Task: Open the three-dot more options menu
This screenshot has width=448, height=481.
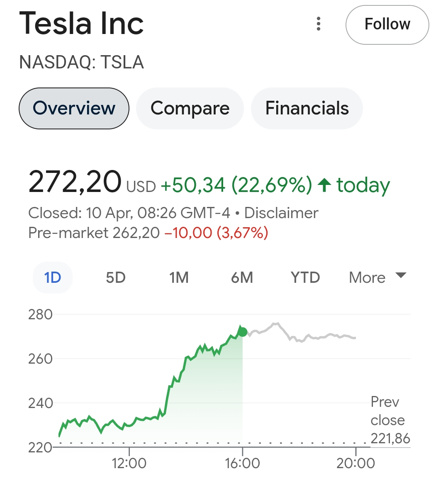Action: [319, 24]
